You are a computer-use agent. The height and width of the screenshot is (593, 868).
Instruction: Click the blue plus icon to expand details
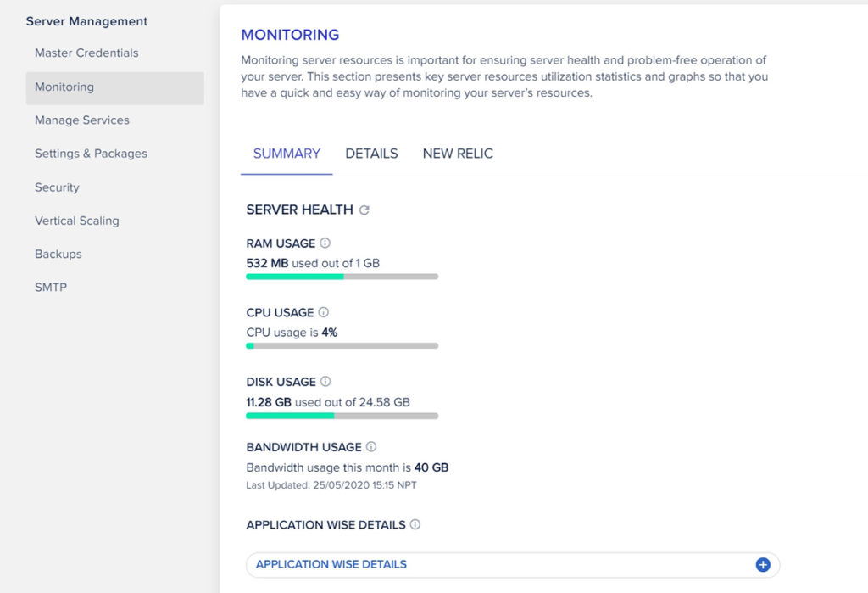click(x=763, y=564)
